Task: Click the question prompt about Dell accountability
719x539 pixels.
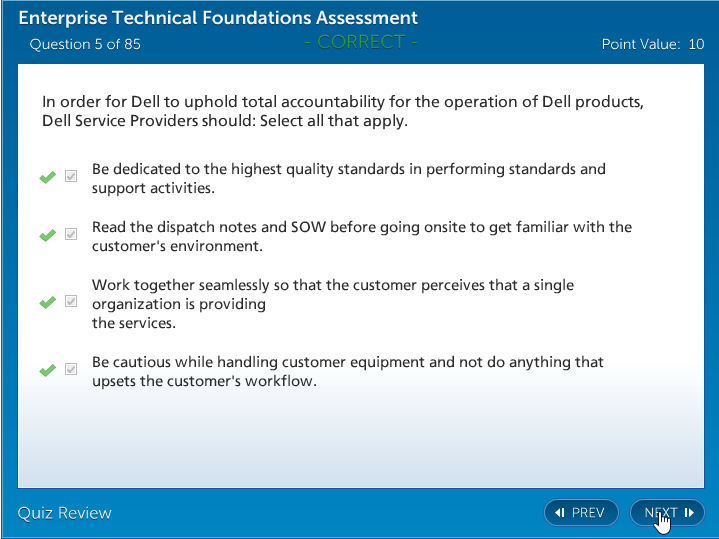Action: tap(342, 111)
